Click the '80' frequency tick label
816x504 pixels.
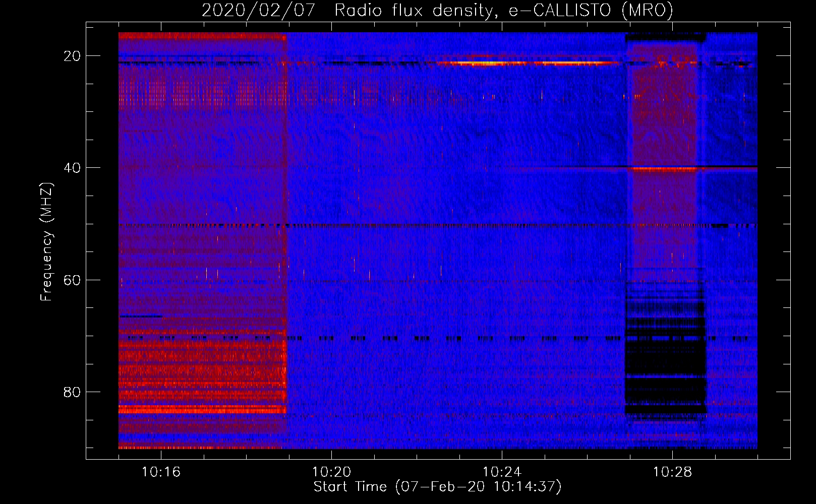point(73,392)
